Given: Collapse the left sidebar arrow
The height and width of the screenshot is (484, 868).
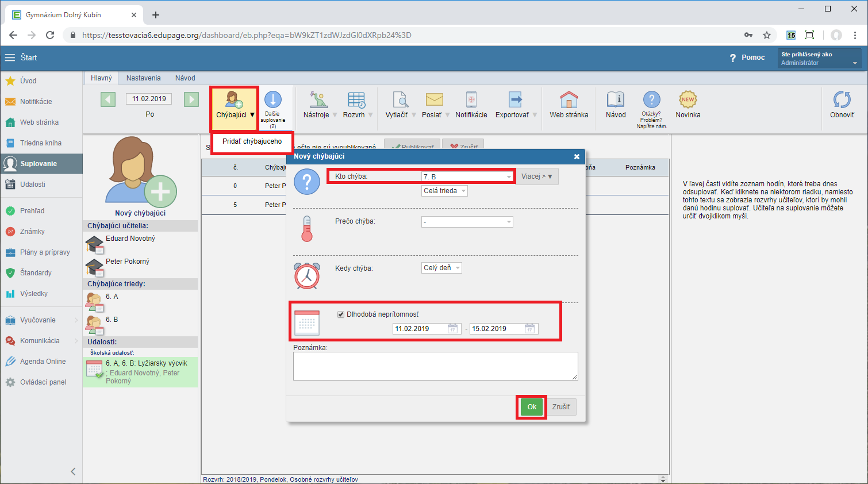Looking at the screenshot, I should [73, 471].
